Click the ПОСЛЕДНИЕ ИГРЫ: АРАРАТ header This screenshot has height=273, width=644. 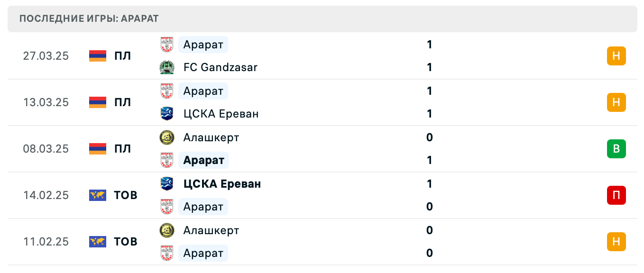[x=89, y=19]
